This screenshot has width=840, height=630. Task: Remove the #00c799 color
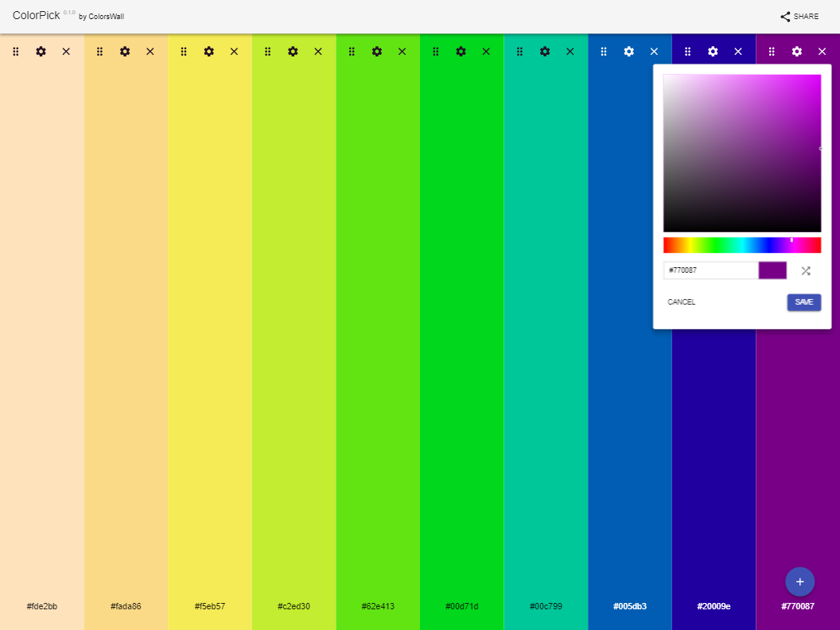point(570,51)
